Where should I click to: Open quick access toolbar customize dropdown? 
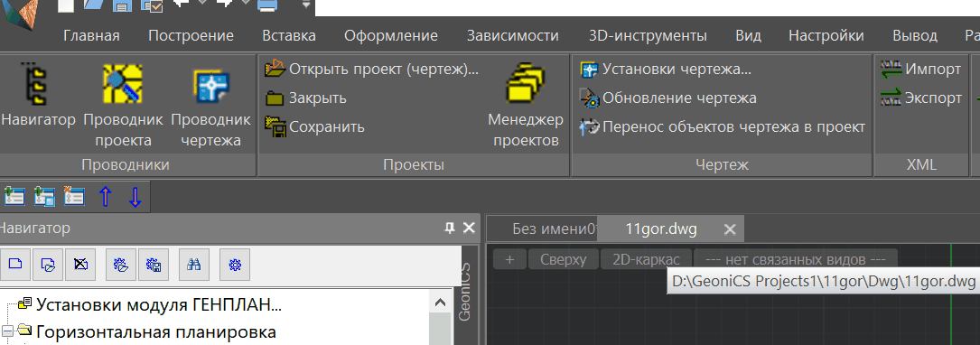click(x=305, y=5)
